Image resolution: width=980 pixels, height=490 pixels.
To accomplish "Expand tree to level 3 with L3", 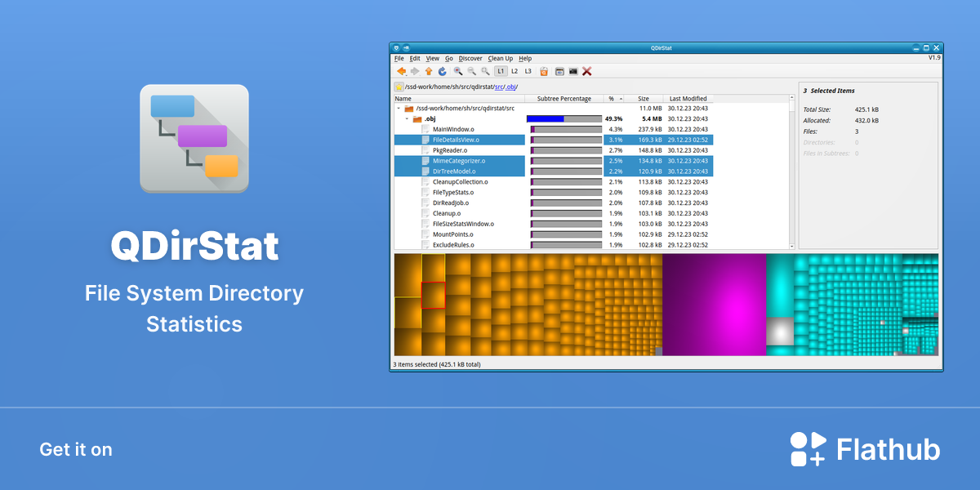I will [x=528, y=71].
